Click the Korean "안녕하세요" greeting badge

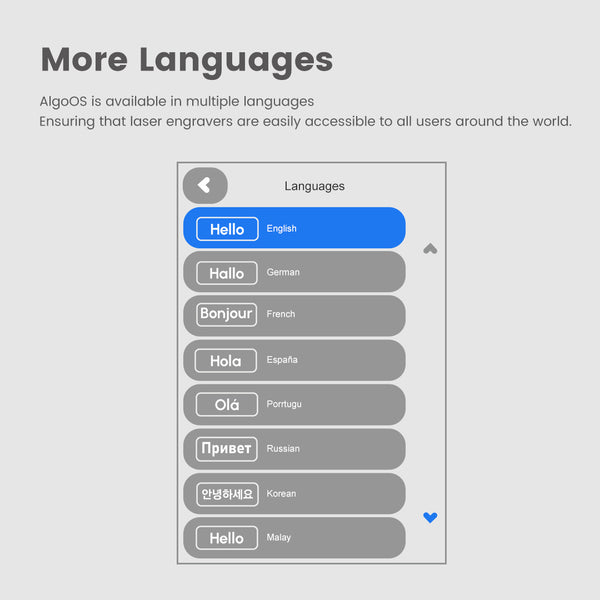(x=226, y=494)
